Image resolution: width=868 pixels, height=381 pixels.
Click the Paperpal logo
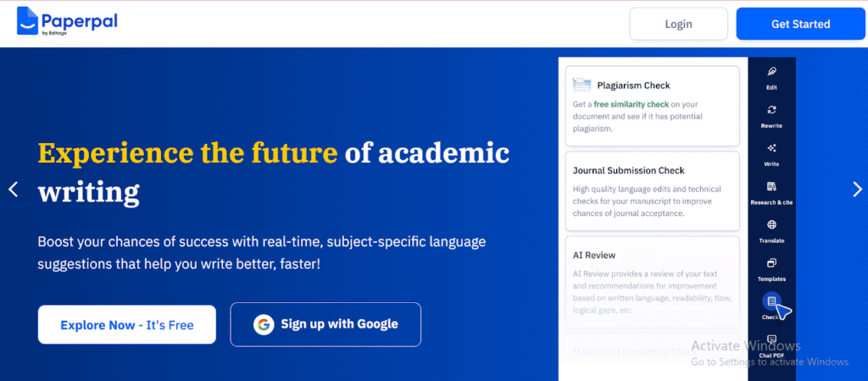[x=66, y=23]
